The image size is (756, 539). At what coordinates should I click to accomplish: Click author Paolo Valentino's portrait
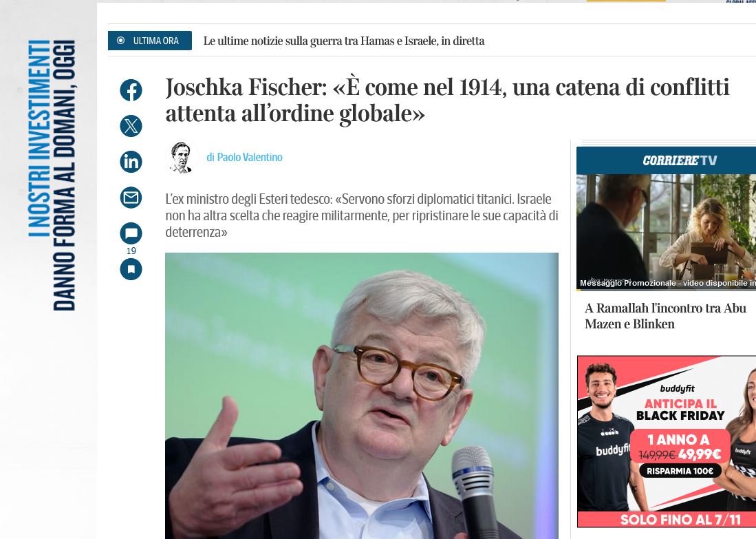click(182, 158)
